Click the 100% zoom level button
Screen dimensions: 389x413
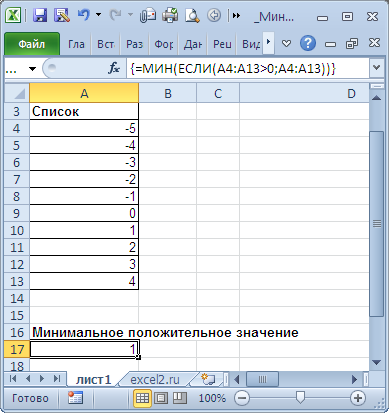point(212,398)
